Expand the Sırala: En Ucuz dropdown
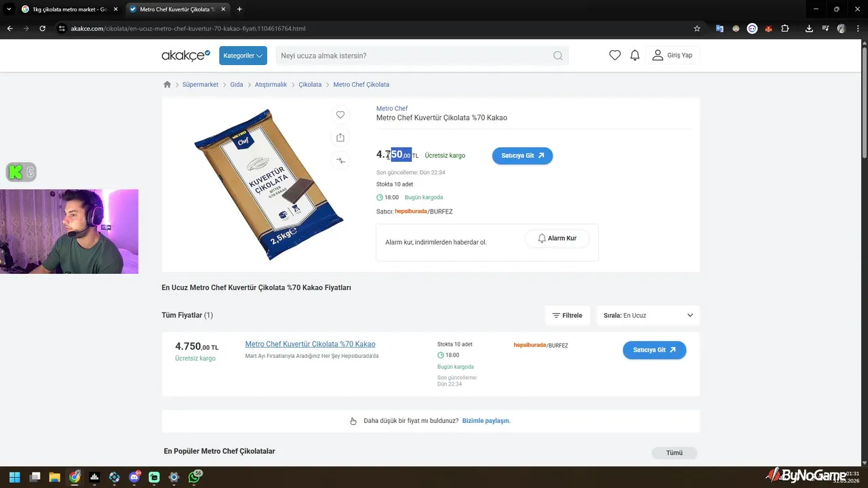The height and width of the screenshot is (488, 868). pos(648,315)
